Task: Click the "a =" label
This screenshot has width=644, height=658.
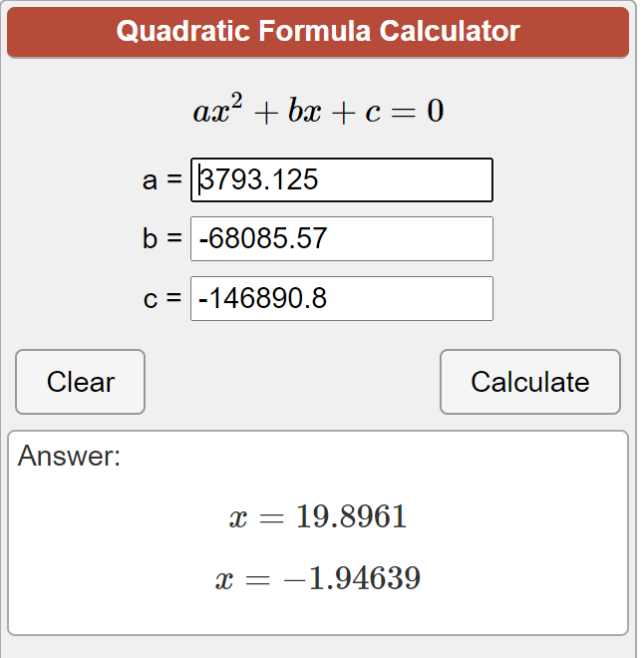Action: (x=162, y=180)
